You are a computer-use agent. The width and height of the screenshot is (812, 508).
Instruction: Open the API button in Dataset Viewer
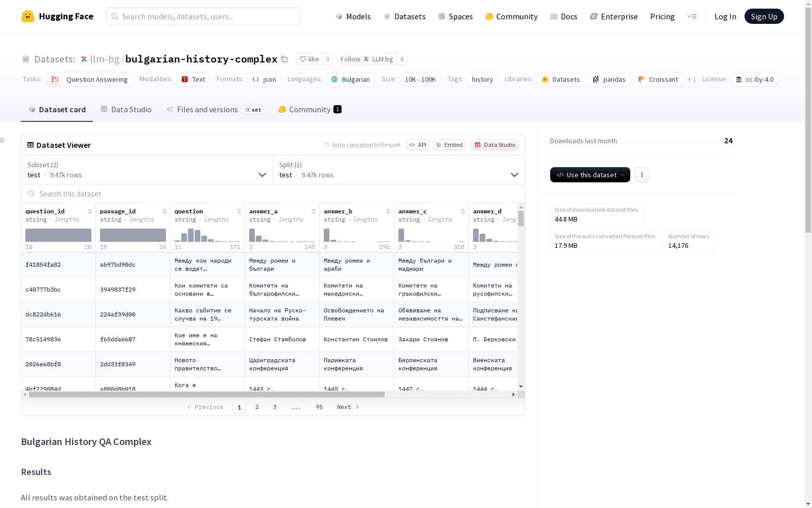pyautogui.click(x=418, y=145)
